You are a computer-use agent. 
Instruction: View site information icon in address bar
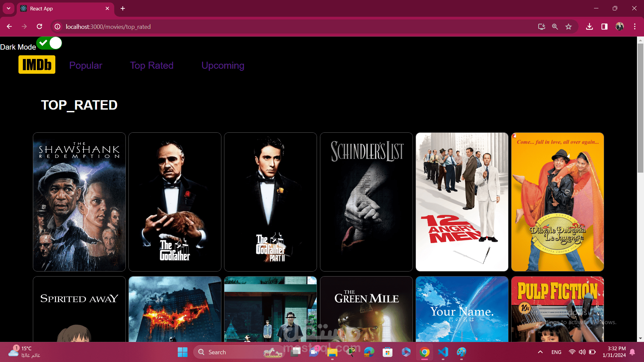click(x=58, y=26)
